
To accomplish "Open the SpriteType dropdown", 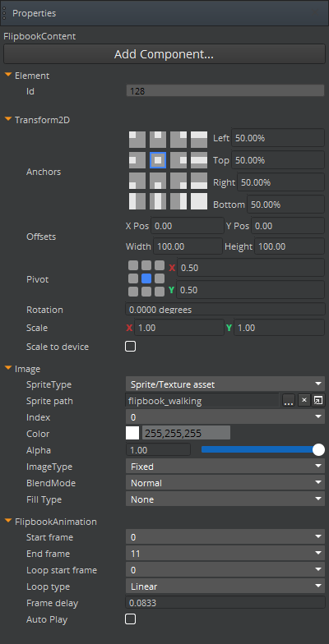I will 225,384.
